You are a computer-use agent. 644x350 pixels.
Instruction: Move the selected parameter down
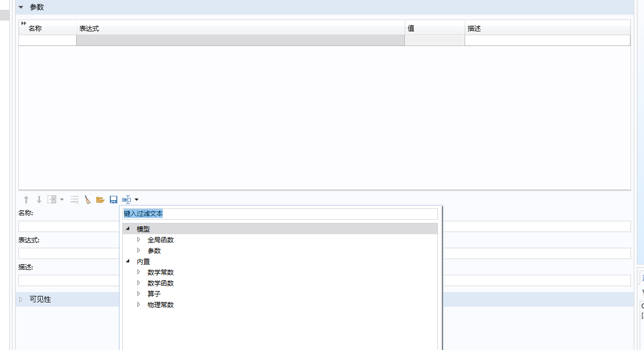pos(39,199)
